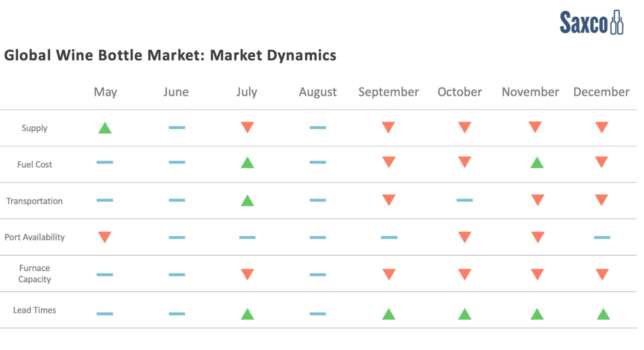Click the red down arrow for Supply in July
644x350 pixels.
pyautogui.click(x=247, y=127)
